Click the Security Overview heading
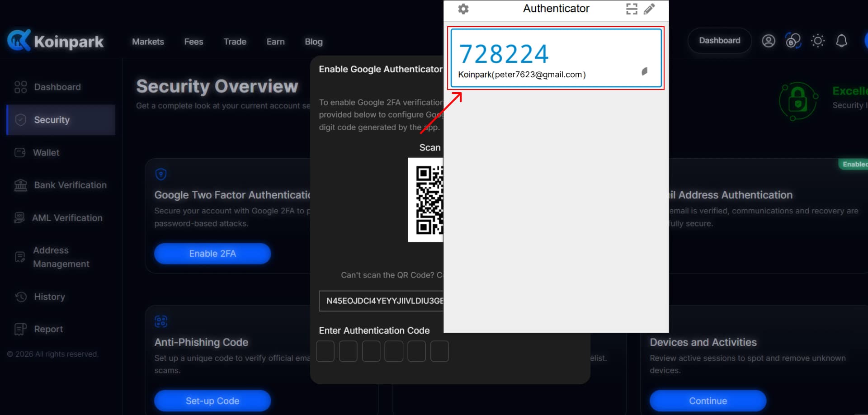 tap(217, 86)
